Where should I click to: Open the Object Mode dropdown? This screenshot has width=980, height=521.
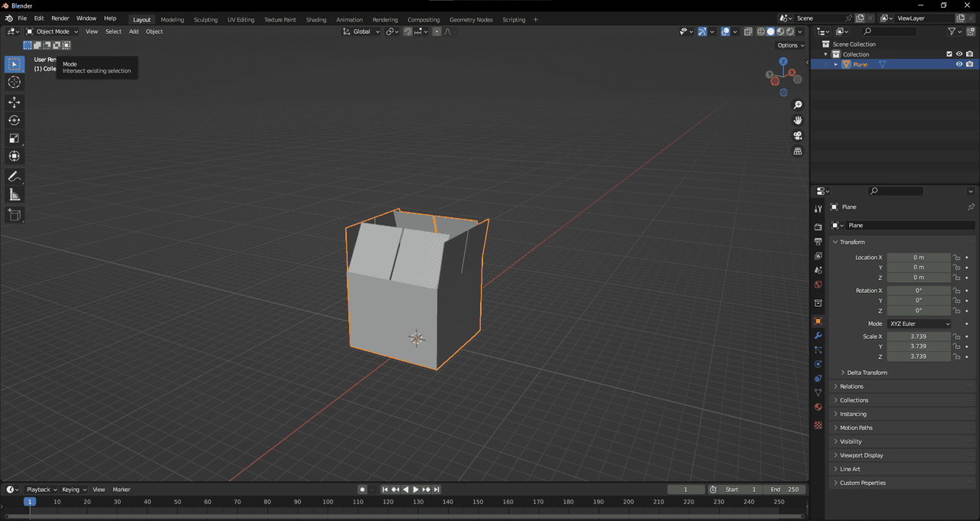52,31
